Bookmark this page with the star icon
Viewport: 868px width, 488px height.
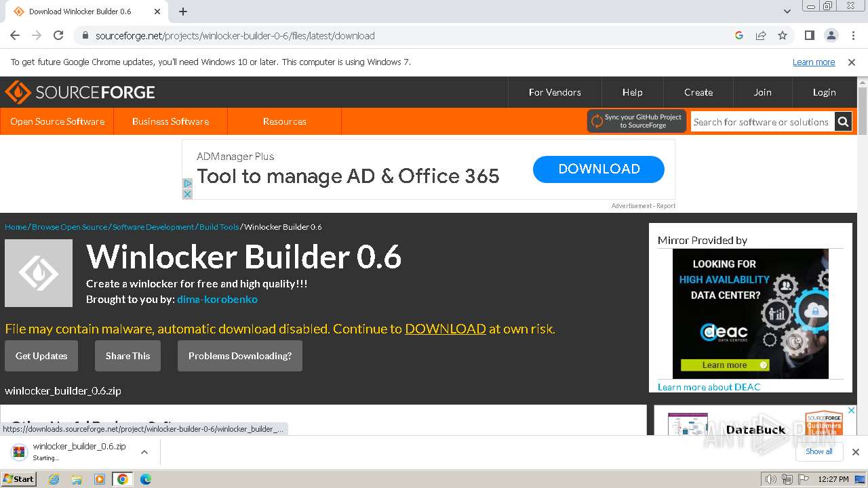(x=783, y=35)
